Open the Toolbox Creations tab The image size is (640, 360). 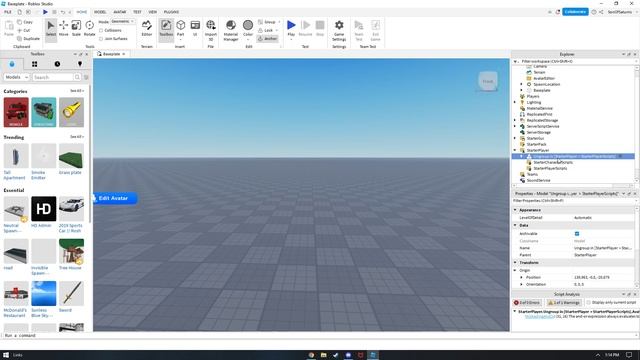[x=80, y=64]
